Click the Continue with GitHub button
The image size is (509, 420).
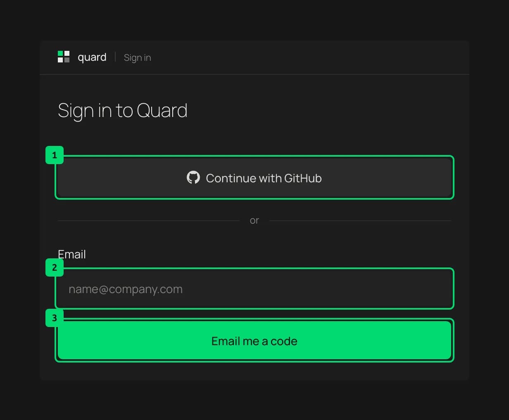tap(254, 178)
